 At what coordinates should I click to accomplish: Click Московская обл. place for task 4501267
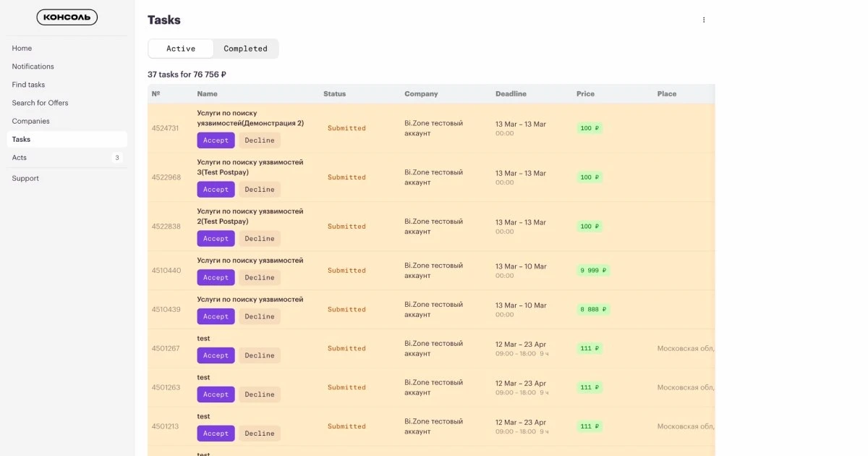pyautogui.click(x=686, y=349)
